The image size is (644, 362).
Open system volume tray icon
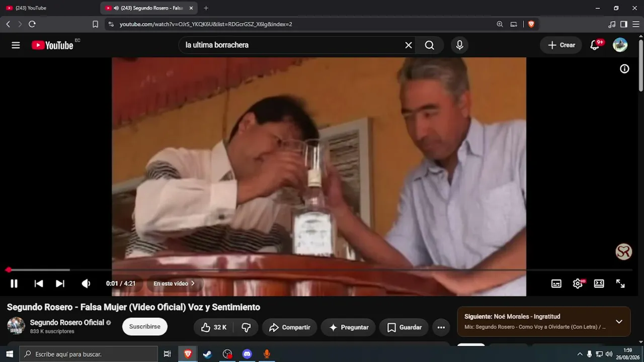point(609,354)
